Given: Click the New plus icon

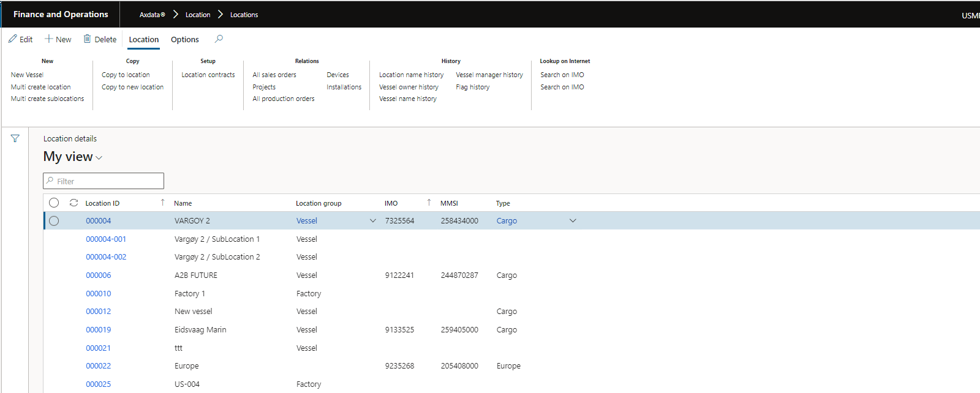Looking at the screenshot, I should coord(48,39).
